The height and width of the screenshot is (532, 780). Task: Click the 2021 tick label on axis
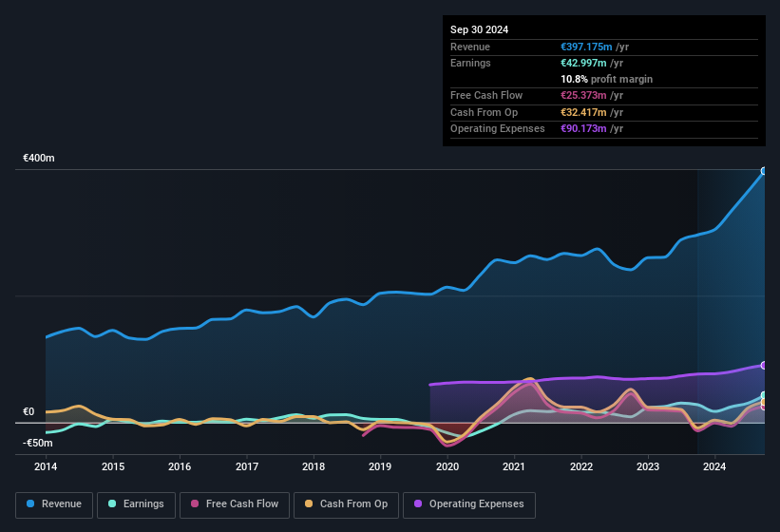[x=514, y=466]
